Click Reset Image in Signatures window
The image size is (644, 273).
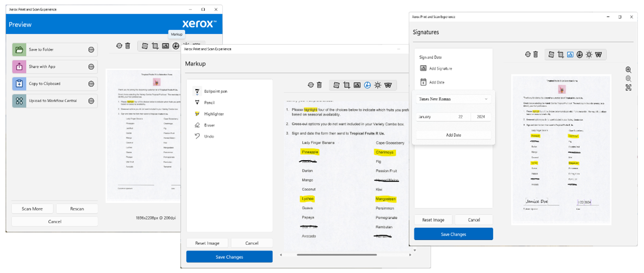(x=433, y=220)
